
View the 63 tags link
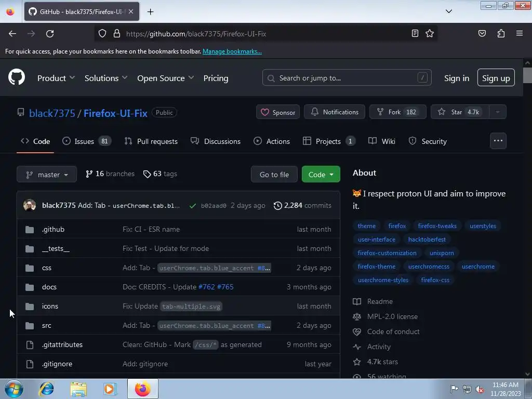tap(160, 174)
